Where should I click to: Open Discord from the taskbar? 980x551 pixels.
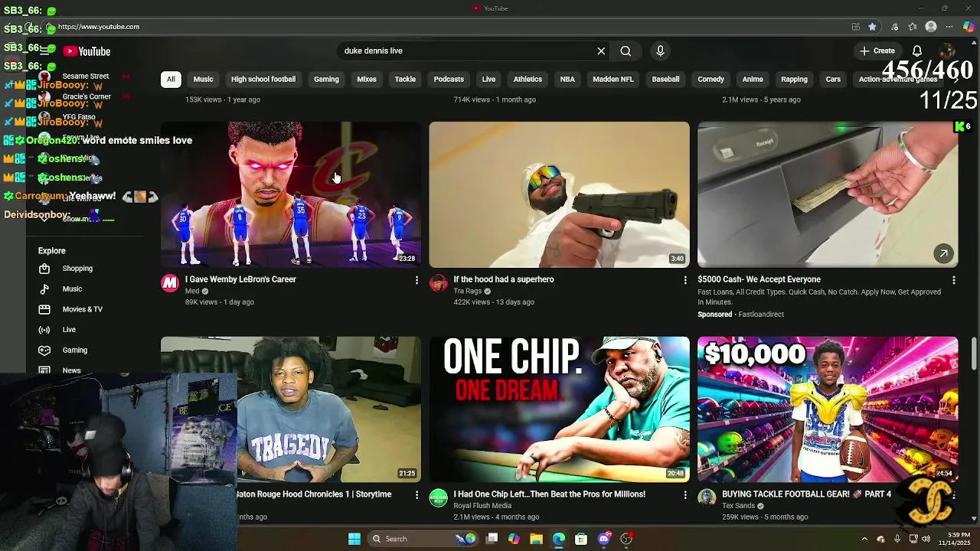[604, 539]
